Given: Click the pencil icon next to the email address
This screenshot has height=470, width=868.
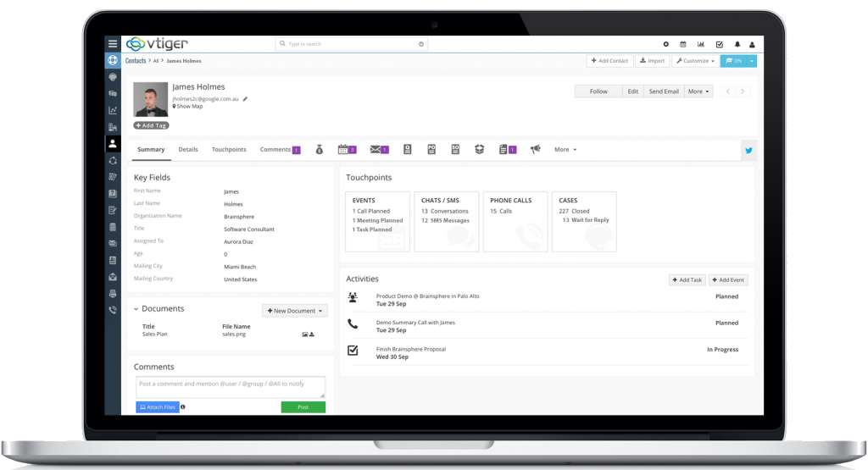Looking at the screenshot, I should pyautogui.click(x=245, y=99).
